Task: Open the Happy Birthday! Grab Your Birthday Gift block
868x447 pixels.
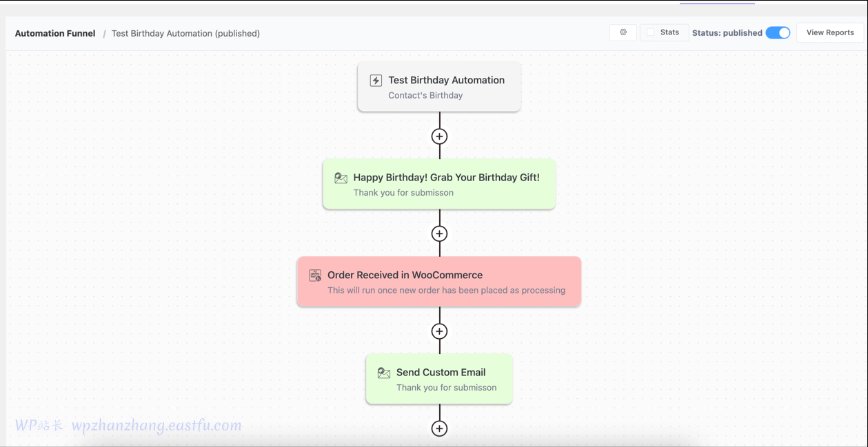Action: click(439, 185)
